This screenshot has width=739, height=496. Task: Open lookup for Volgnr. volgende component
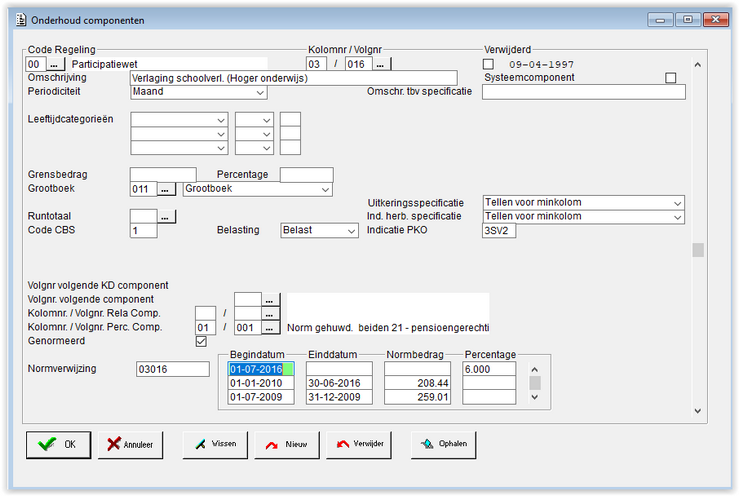[x=270, y=299]
